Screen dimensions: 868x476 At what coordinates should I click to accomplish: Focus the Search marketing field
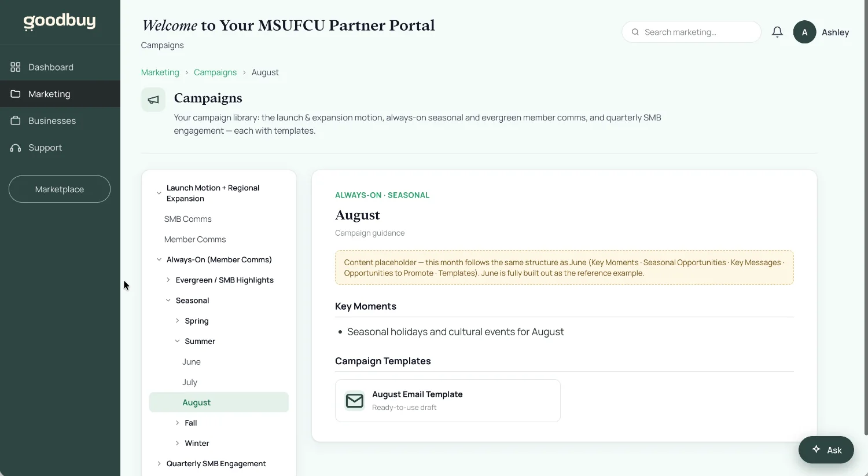[x=692, y=32]
